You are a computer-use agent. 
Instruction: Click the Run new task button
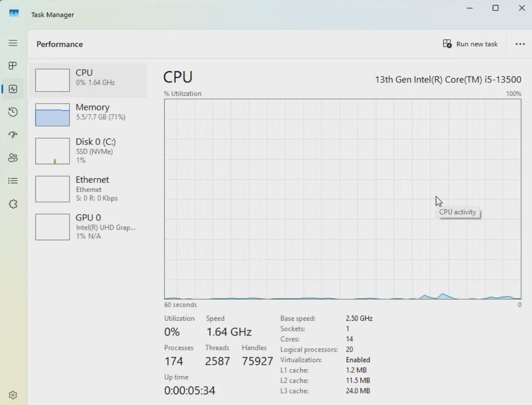pos(470,44)
